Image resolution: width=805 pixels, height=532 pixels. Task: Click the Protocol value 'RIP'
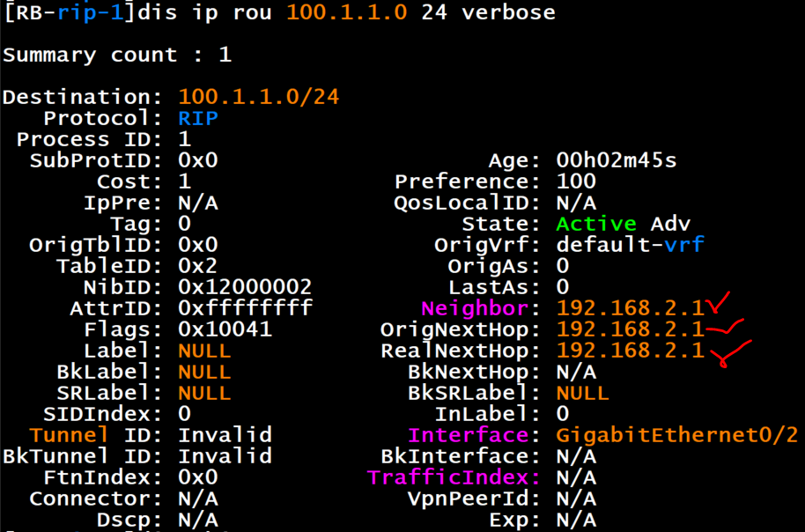pos(198,118)
